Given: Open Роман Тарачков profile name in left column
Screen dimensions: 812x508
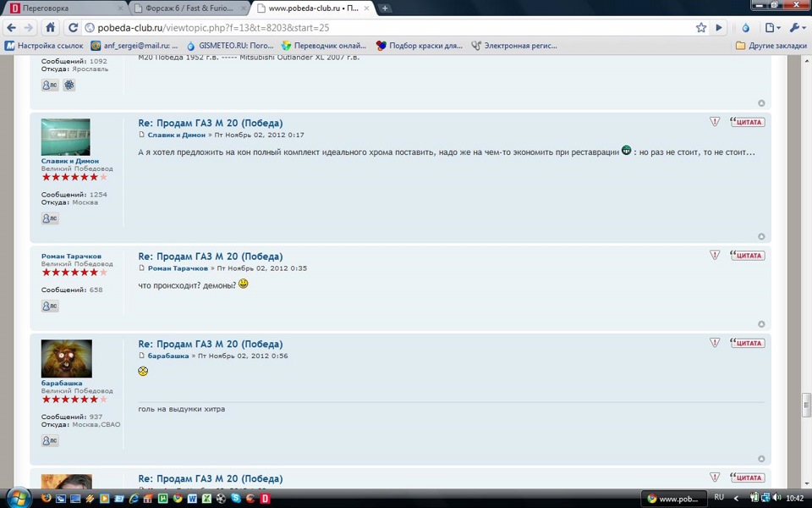Looking at the screenshot, I should pyautogui.click(x=71, y=256).
